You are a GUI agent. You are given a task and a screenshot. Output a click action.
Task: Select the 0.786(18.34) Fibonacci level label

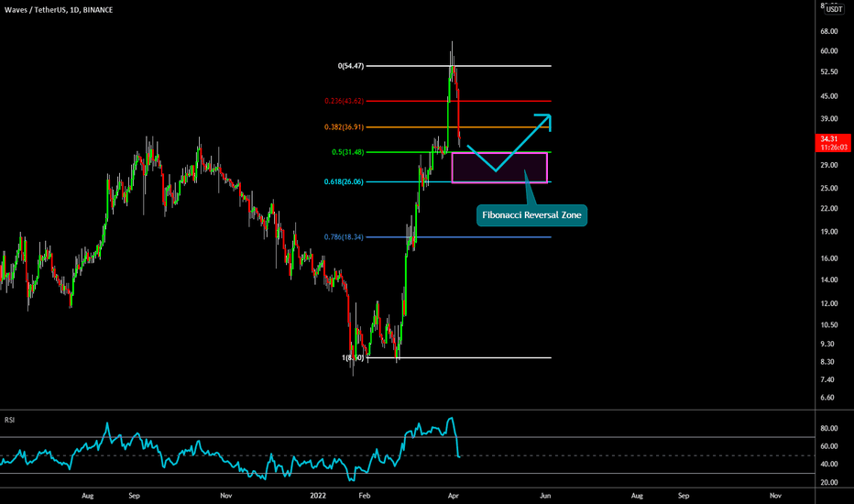coord(344,237)
